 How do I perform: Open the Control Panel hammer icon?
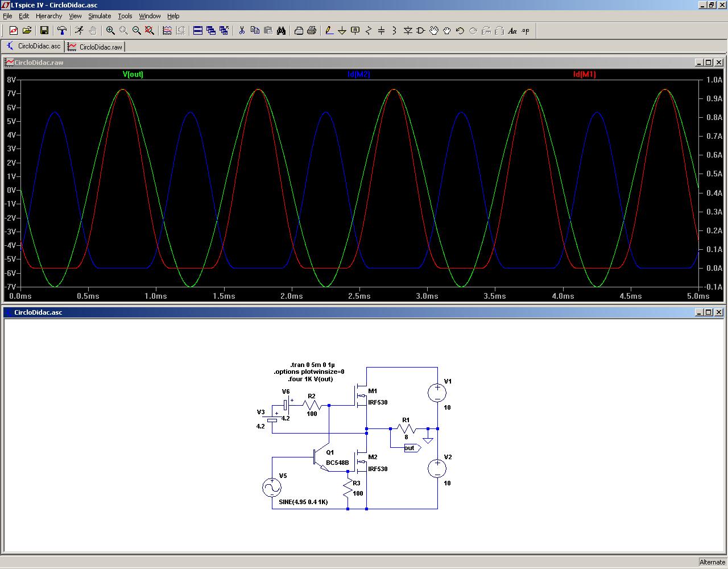coord(62,31)
